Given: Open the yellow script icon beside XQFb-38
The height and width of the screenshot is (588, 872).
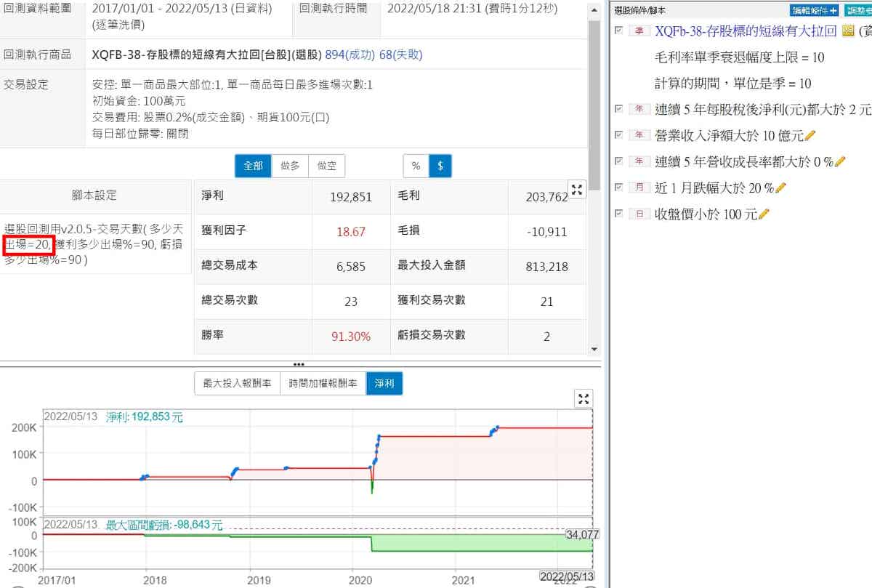Looking at the screenshot, I should 847,31.
